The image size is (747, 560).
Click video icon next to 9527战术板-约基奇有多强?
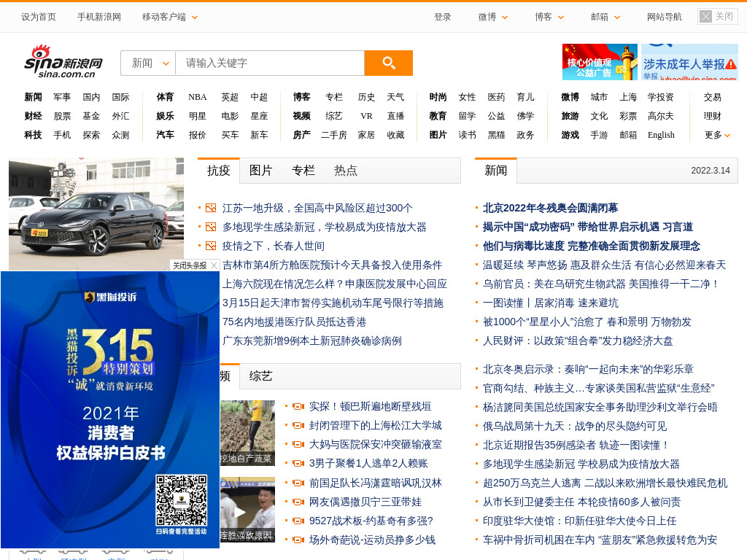(298, 521)
